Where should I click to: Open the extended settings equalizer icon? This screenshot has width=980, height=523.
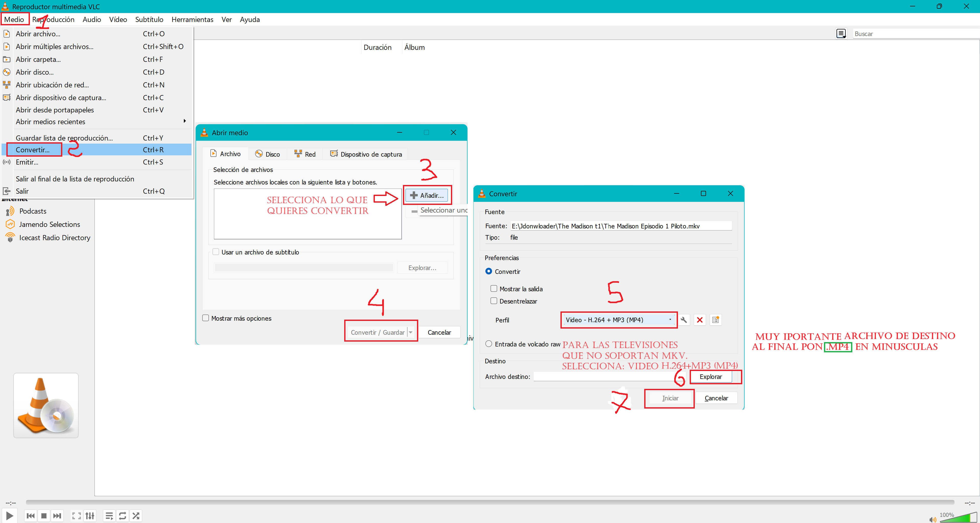click(x=90, y=516)
